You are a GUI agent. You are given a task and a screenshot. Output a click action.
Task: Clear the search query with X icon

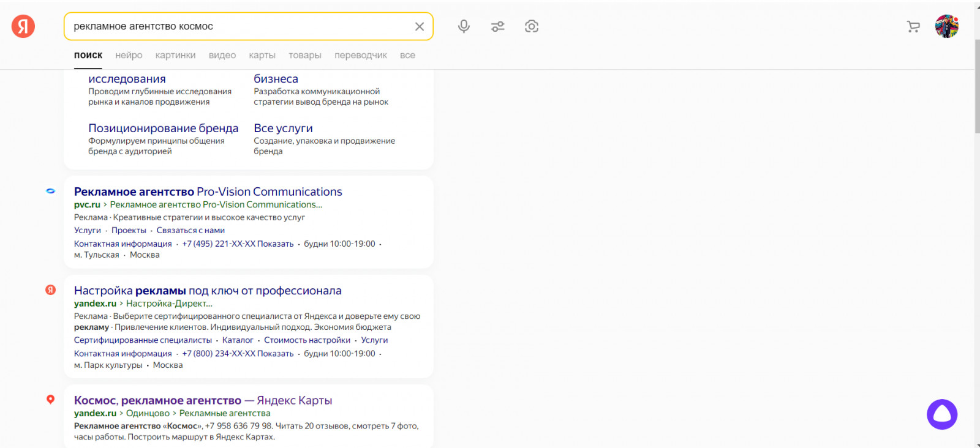pos(420,26)
